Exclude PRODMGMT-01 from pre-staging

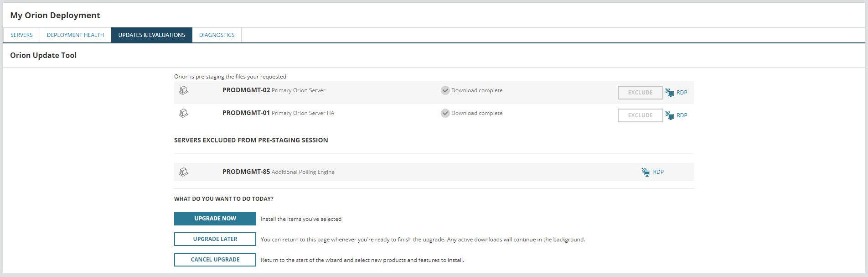[x=640, y=115]
